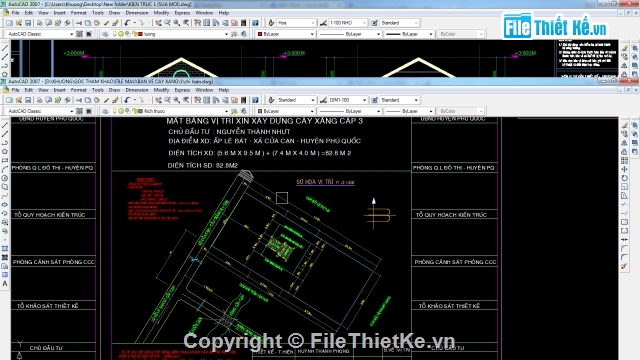Toggle tuong layer freeze sun icon
Image resolution: width=640 pixels, height=360 pixels.
pos(121,34)
